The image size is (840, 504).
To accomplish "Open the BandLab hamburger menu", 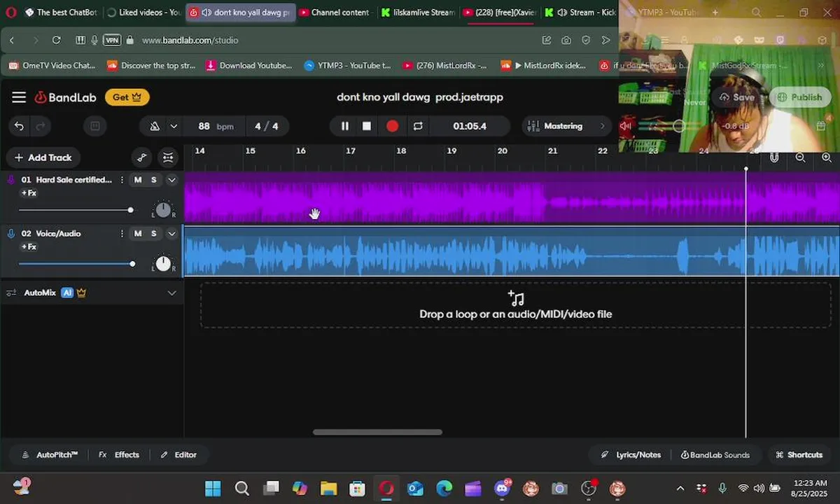I will pyautogui.click(x=19, y=97).
